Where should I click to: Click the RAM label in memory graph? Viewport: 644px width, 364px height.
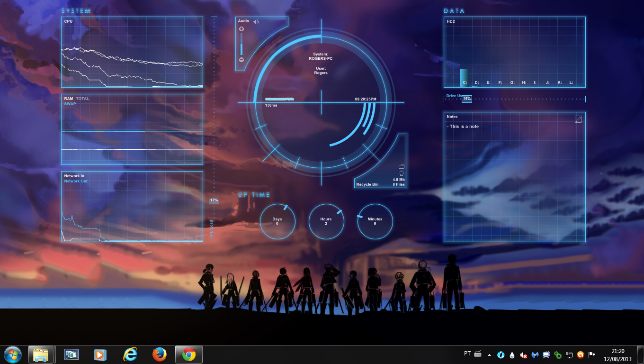click(x=69, y=99)
